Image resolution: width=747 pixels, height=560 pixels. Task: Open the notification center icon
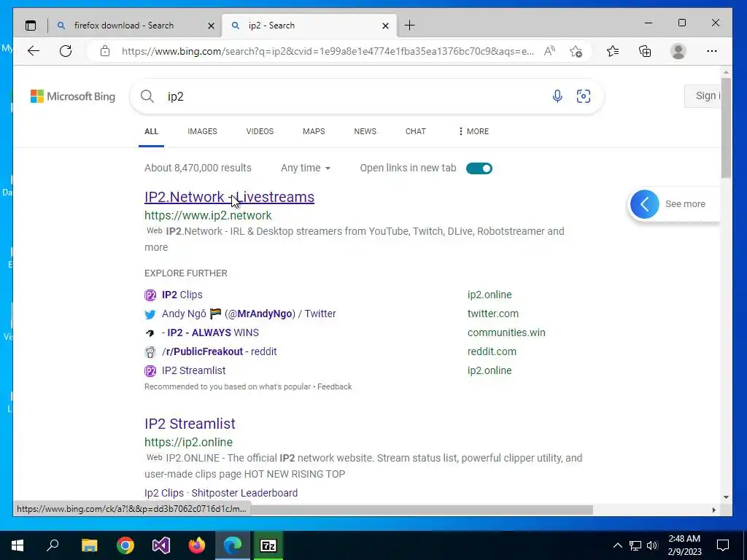(723, 545)
